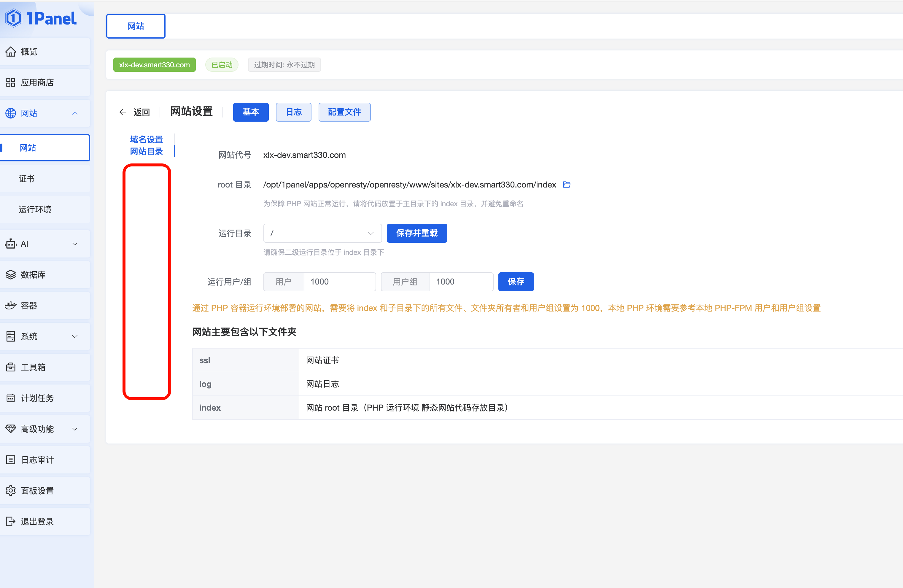Click 退出登录 logout icon

[11, 522]
